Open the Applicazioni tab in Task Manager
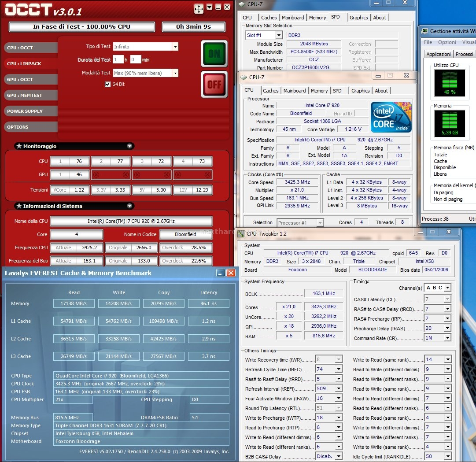The image size is (476, 462). tap(439, 54)
